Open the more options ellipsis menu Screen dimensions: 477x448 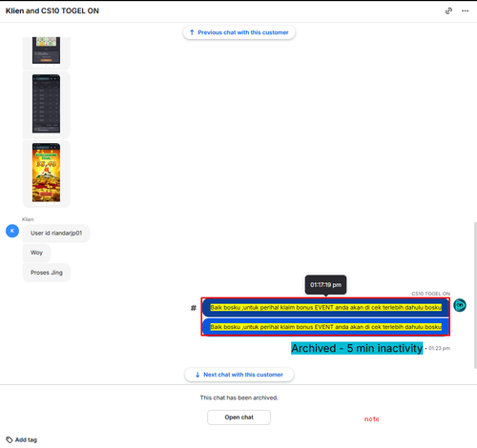pos(465,10)
